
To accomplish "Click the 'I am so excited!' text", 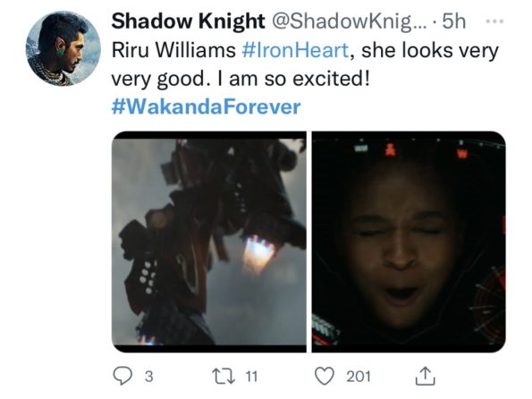I will point(300,79).
